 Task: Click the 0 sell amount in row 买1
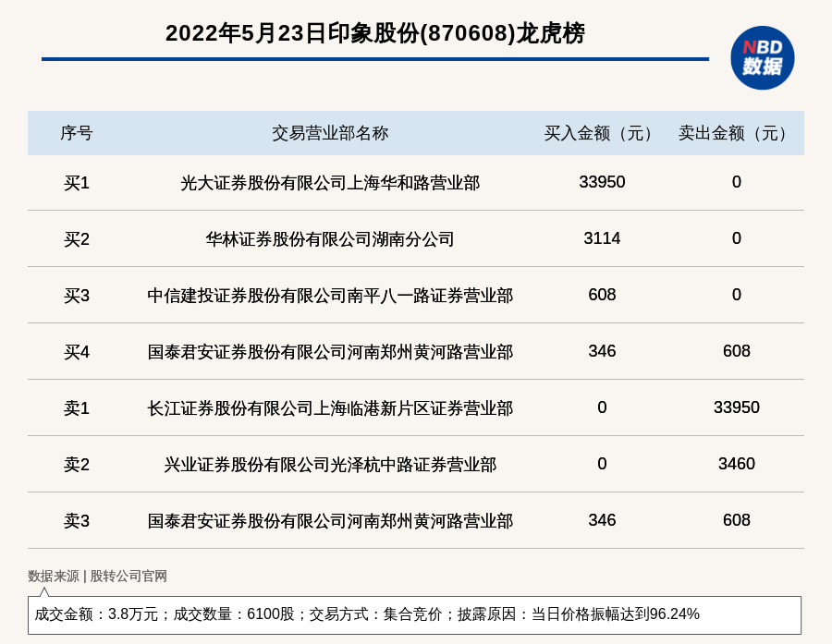(x=737, y=182)
